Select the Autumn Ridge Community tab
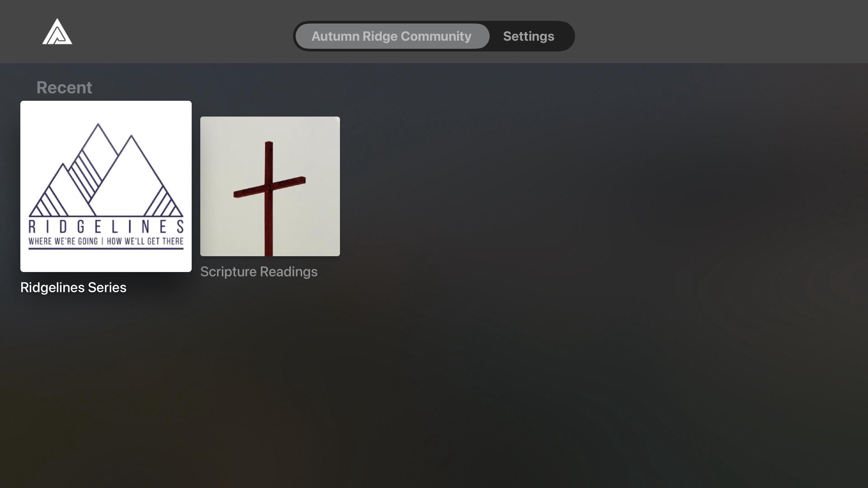Viewport: 868px width, 488px height. click(x=391, y=36)
